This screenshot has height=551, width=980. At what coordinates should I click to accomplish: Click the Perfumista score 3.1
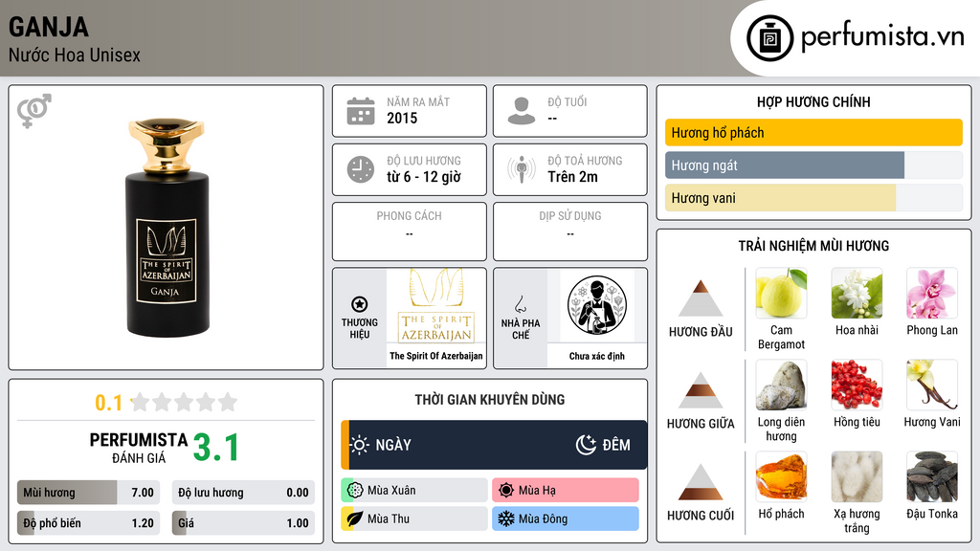click(215, 448)
